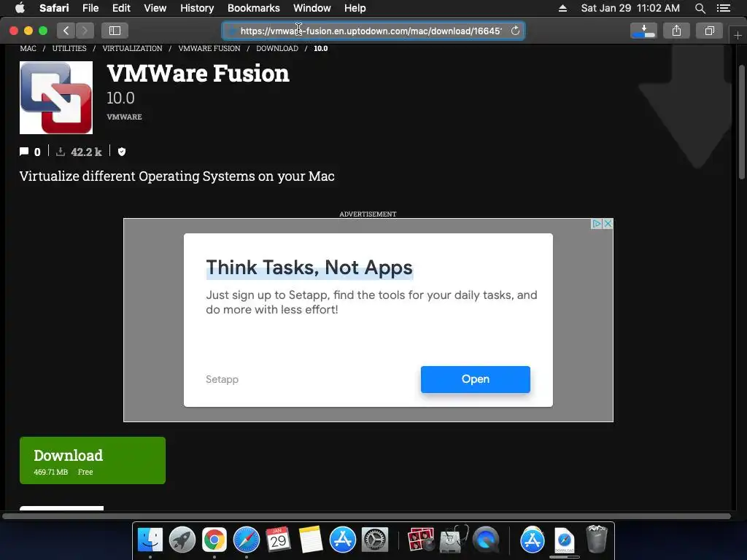Open Downloads stack in Dock
Viewport: 747px width, 560px height.
[x=565, y=540]
